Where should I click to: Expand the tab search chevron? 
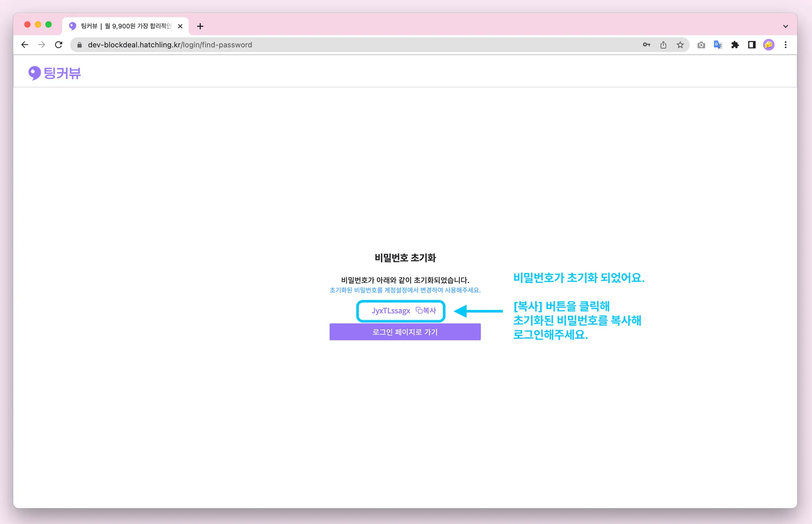click(x=785, y=26)
